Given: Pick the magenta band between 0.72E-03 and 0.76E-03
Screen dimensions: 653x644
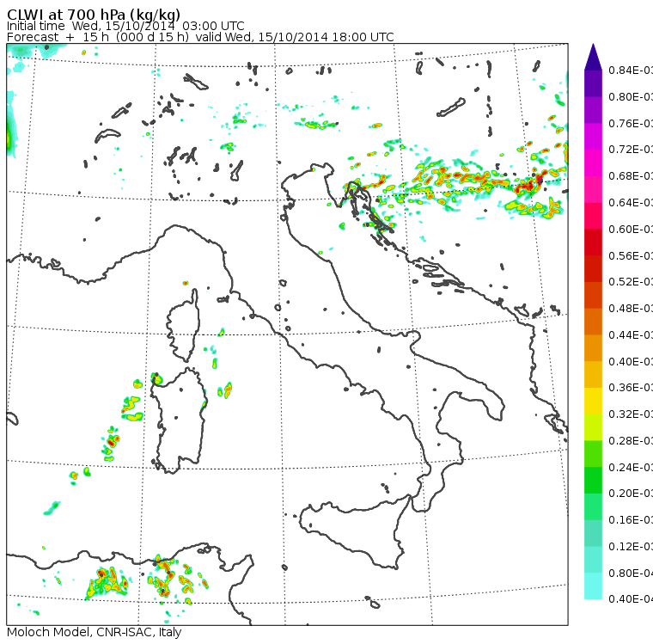Looking at the screenshot, I should click(593, 137).
